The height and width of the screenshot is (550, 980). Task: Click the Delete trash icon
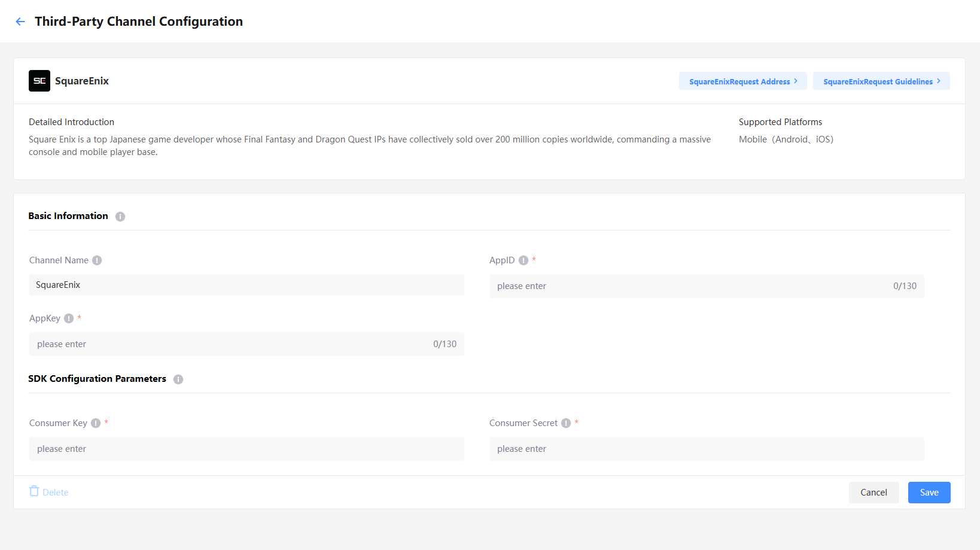(x=34, y=491)
